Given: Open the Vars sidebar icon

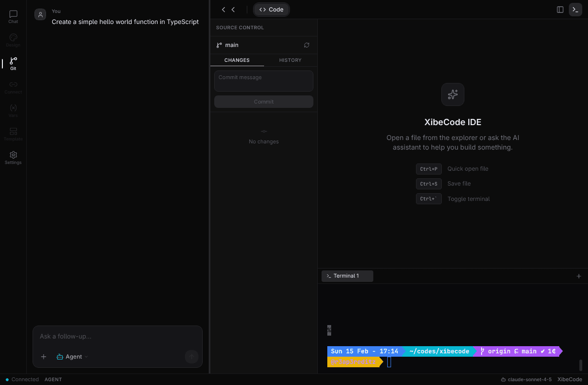Looking at the screenshot, I should tap(13, 110).
